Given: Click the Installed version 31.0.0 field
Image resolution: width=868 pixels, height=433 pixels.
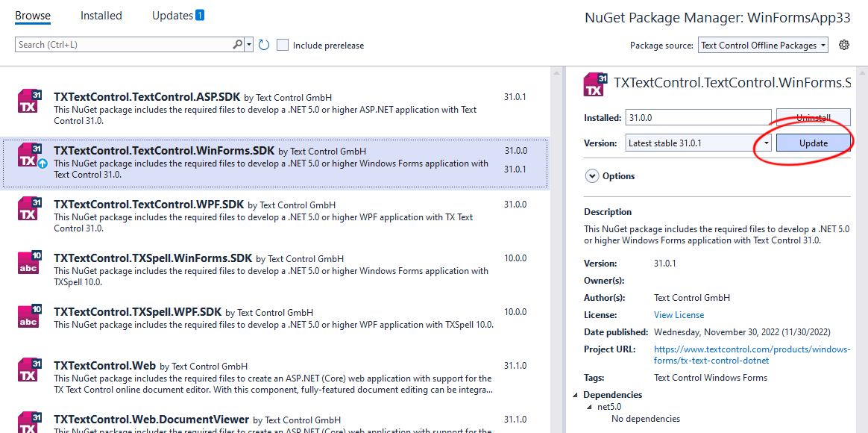Looking at the screenshot, I should (x=699, y=117).
